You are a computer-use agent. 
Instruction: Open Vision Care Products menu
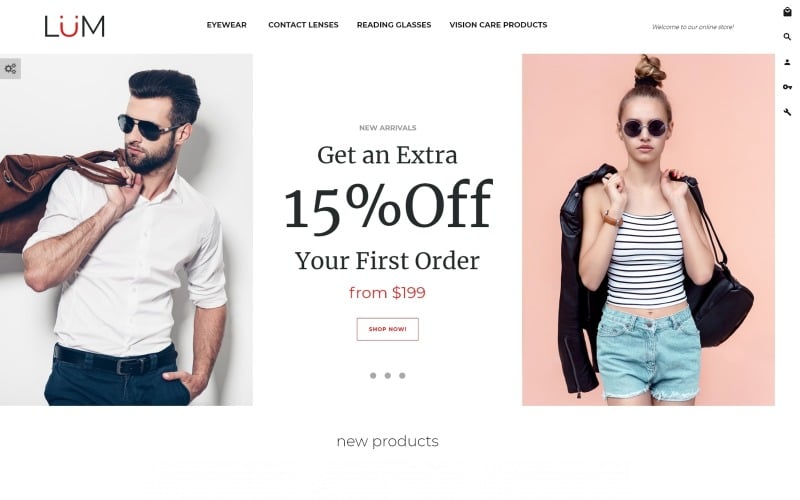click(x=498, y=24)
